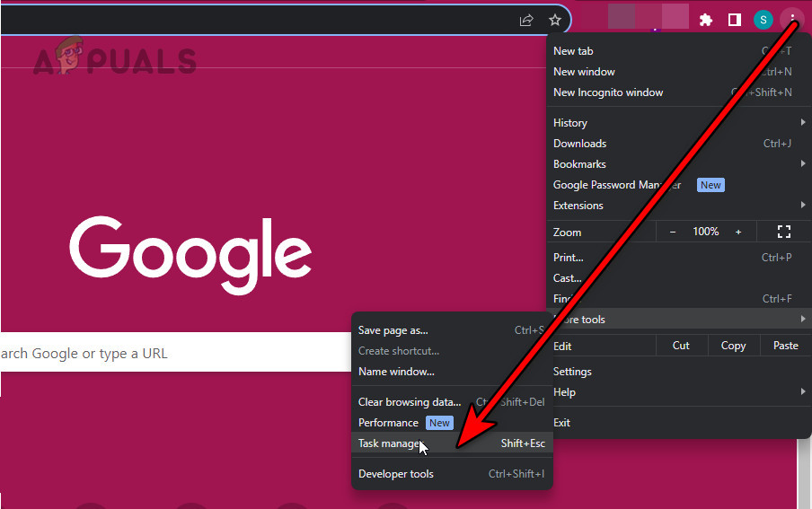
Task: Increase zoom with the plus button
Action: 738,232
